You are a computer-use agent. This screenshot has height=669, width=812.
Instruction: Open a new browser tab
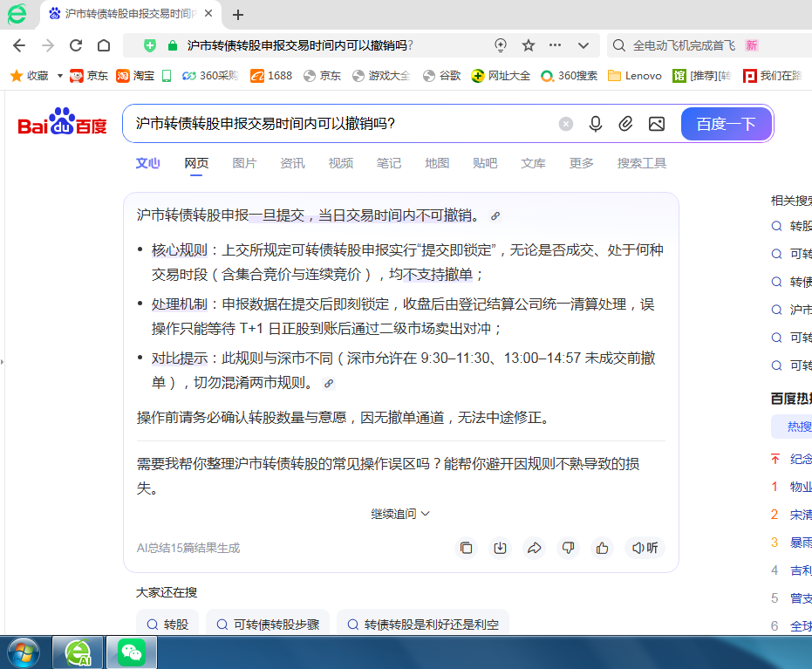pos(238,15)
